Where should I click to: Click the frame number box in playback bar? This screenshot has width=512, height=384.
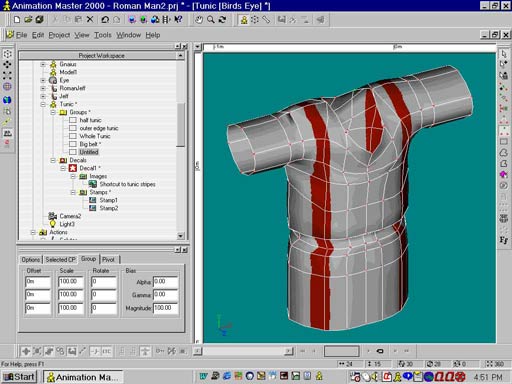(x=341, y=351)
